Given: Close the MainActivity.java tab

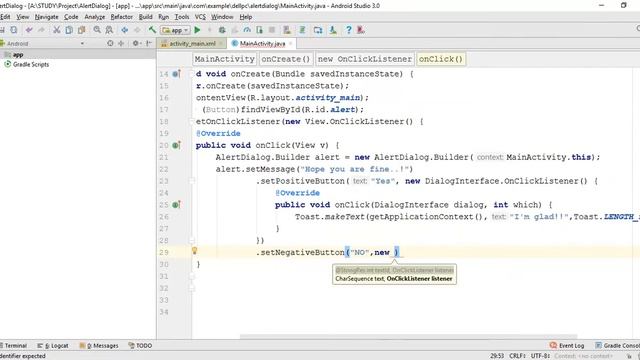Looking at the screenshot, I should click(x=291, y=43).
